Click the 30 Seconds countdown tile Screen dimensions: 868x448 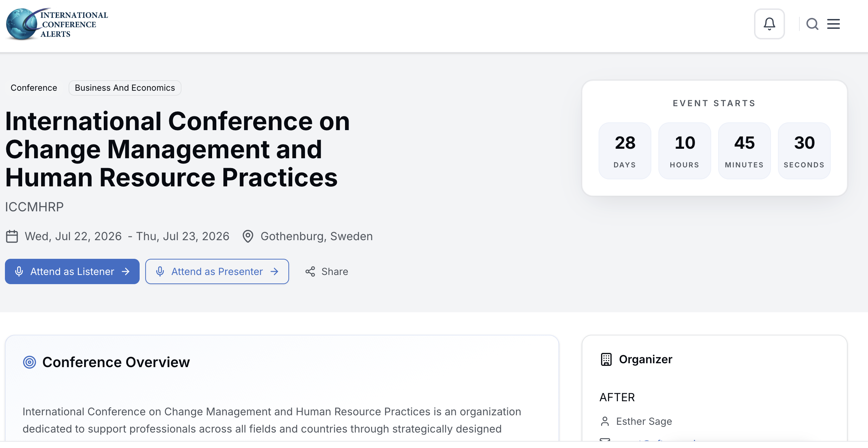(x=804, y=151)
